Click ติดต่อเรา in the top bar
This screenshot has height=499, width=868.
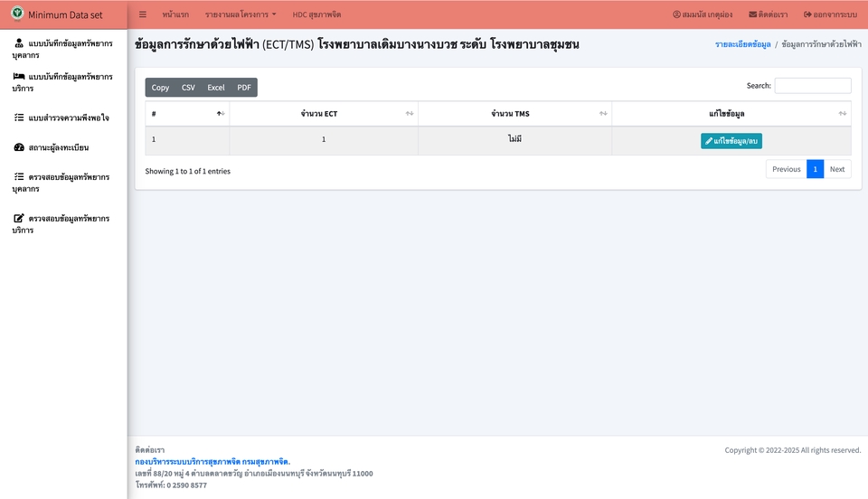click(x=769, y=14)
